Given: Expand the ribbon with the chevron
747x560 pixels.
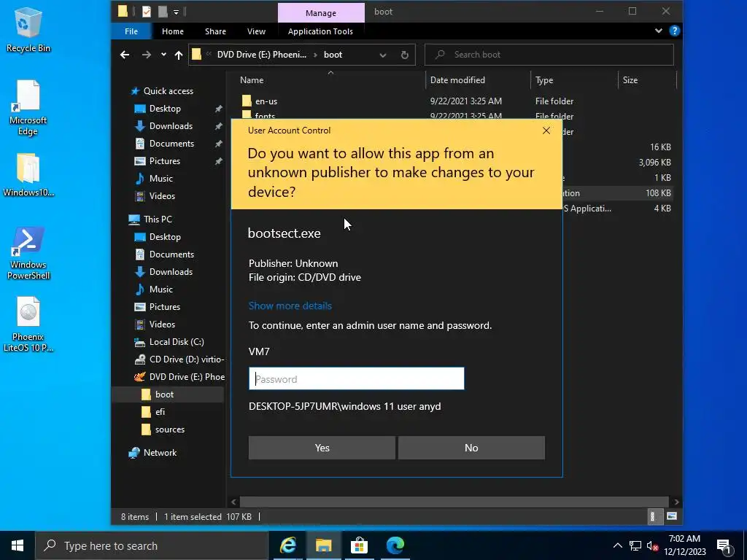Looking at the screenshot, I should 659,31.
